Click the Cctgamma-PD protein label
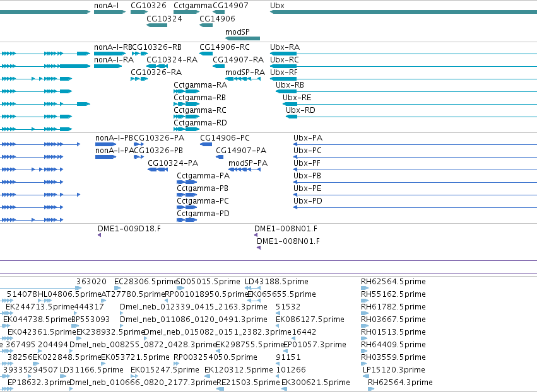This screenshot has width=537, height=392. 203,214
